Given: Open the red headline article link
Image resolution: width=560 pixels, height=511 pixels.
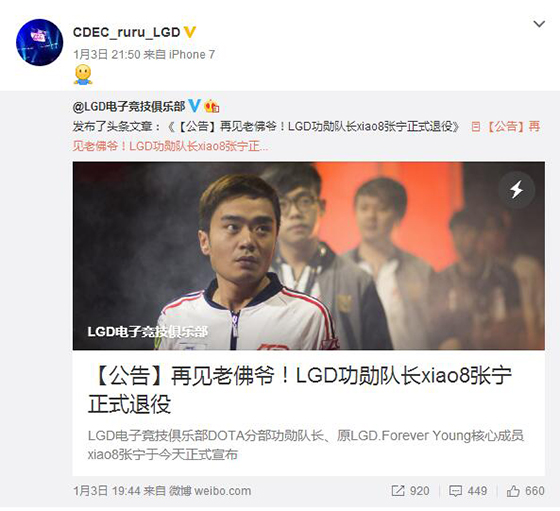Looking at the screenshot, I should 306,136.
